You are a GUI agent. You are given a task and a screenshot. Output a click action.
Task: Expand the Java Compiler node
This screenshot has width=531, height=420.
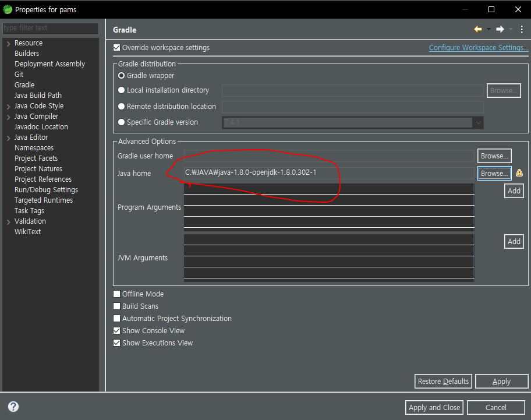[x=9, y=117]
